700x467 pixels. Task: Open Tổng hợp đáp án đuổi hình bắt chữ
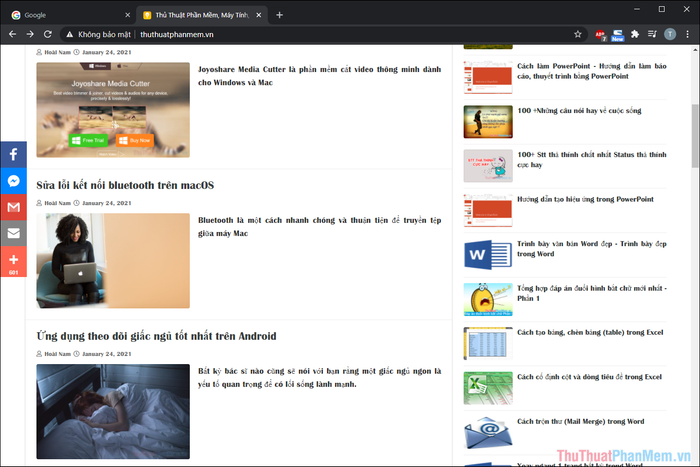(592, 293)
